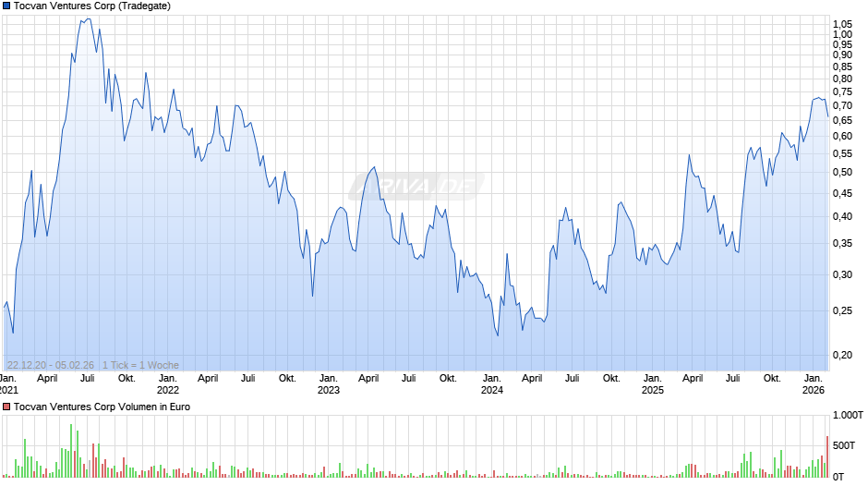The height and width of the screenshot is (486, 868).
Task: Click the 2025 year label on time axis
Action: tap(653, 390)
